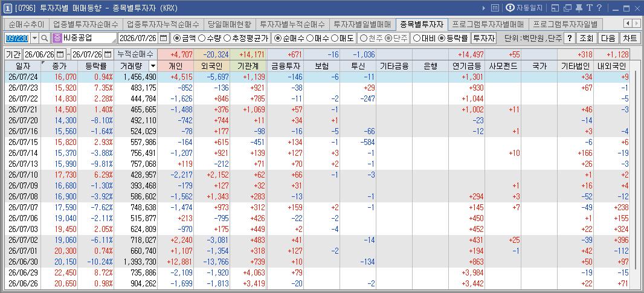Open calendar picker beside 2026/07/26 date
The image size is (644, 293).
tap(164, 39)
